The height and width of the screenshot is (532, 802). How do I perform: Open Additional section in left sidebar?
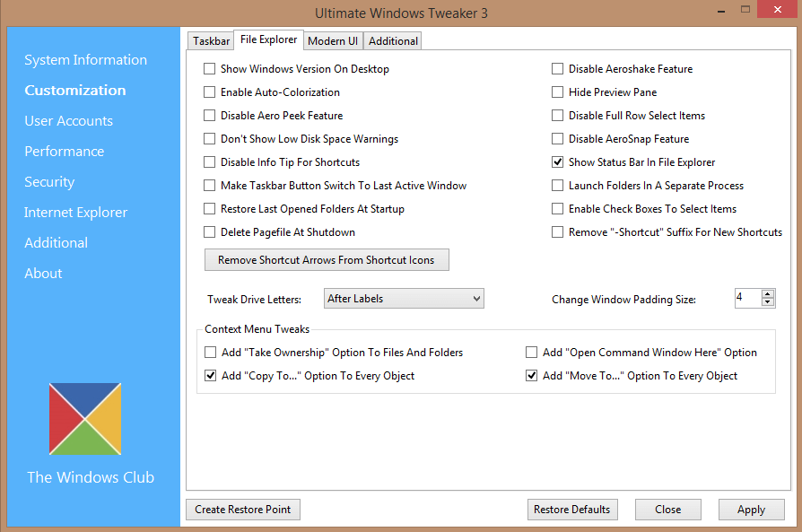click(56, 242)
